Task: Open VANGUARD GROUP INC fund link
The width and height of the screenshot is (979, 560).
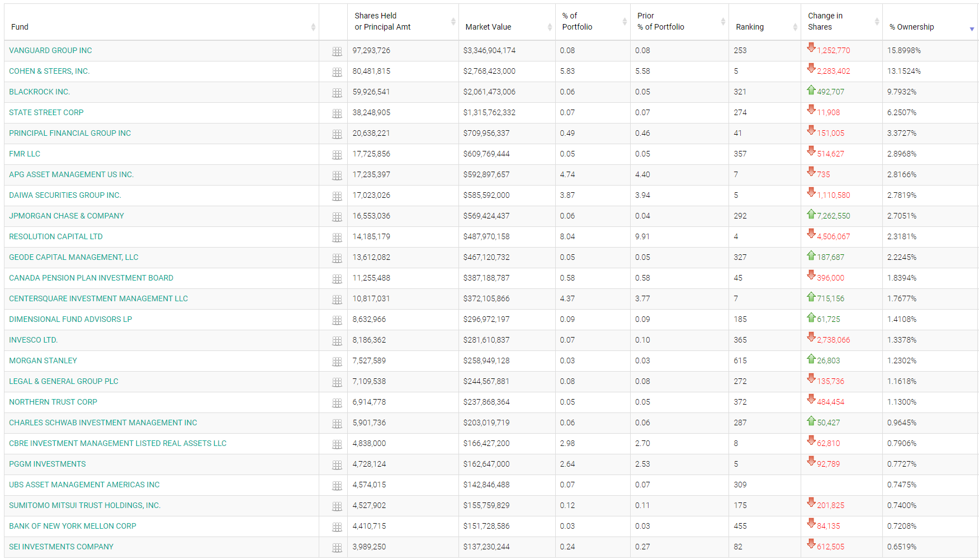Action: 50,50
